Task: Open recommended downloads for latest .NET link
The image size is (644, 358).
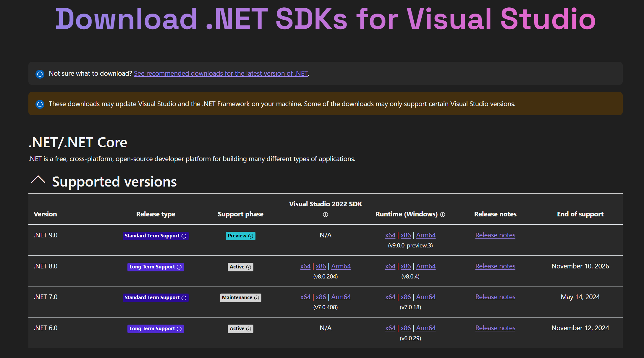Action: (221, 73)
